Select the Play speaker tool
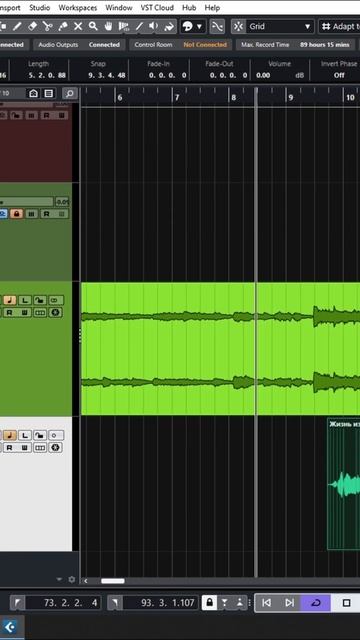 (153, 27)
